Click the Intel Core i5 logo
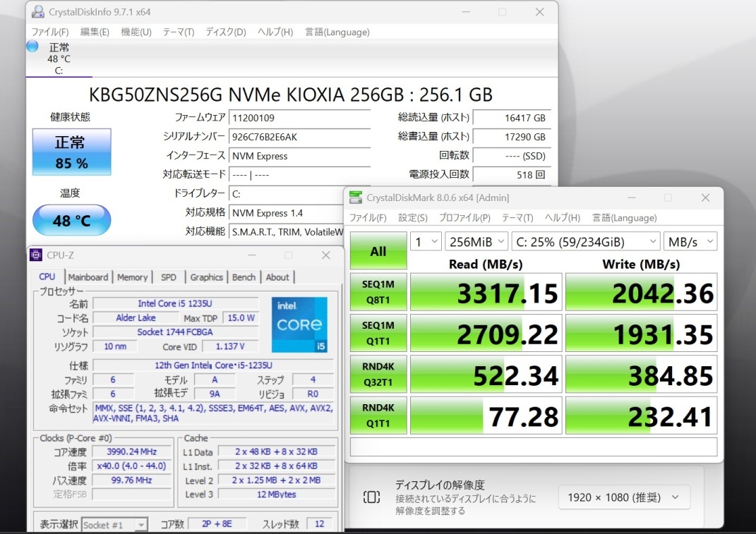 pyautogui.click(x=299, y=324)
